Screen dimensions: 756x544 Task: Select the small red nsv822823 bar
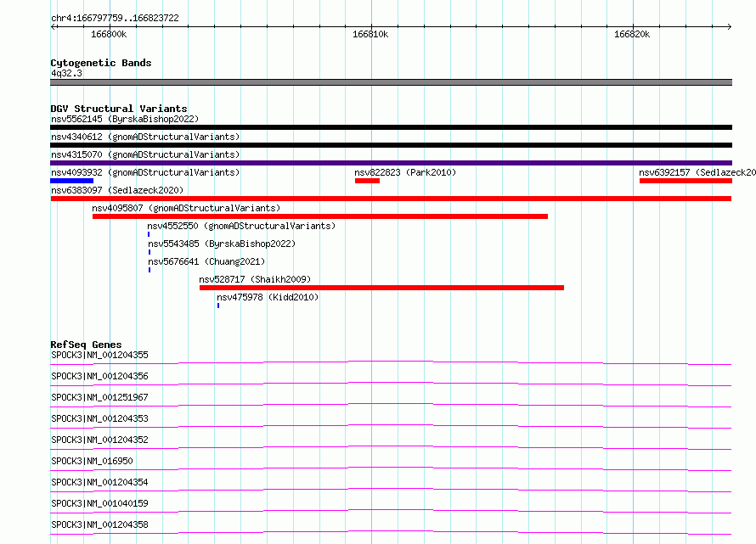pos(368,181)
